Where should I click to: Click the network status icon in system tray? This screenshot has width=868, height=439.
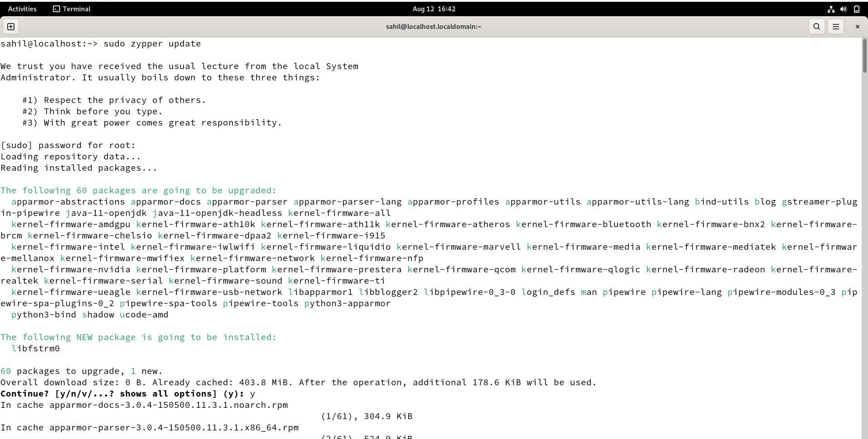pyautogui.click(x=830, y=9)
